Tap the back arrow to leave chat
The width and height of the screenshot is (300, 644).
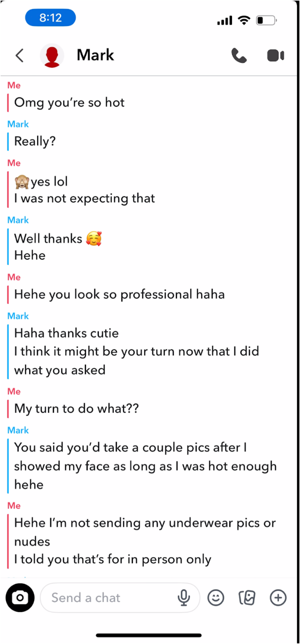20,56
